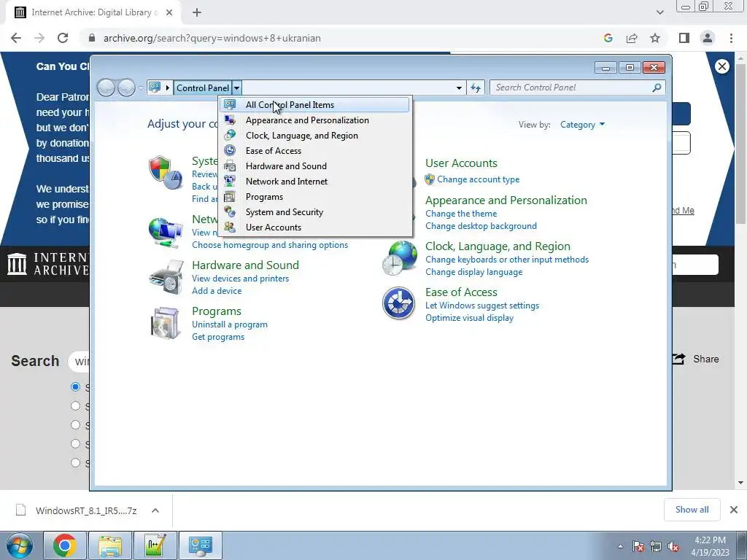Open Optimize visual display link

pos(469,318)
